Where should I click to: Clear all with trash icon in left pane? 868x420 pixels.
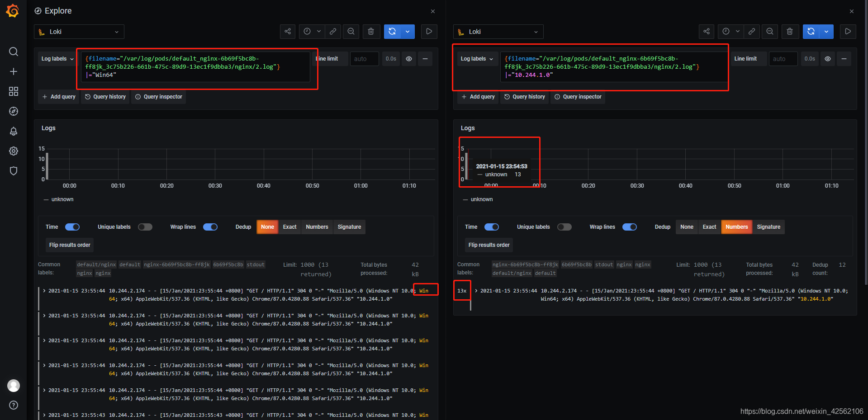click(371, 32)
